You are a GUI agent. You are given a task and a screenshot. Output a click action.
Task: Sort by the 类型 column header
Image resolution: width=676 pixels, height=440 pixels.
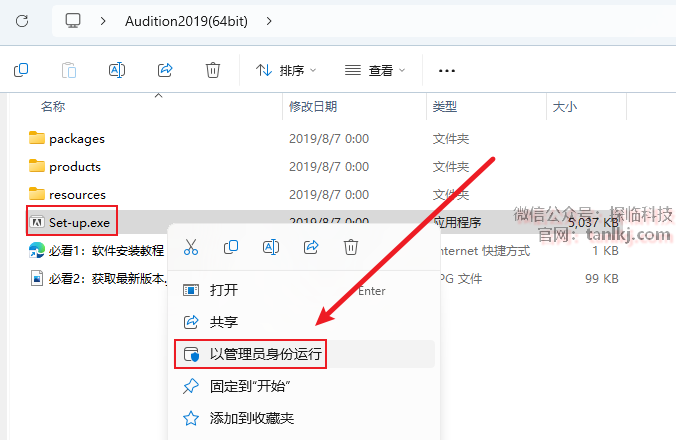coord(444,106)
